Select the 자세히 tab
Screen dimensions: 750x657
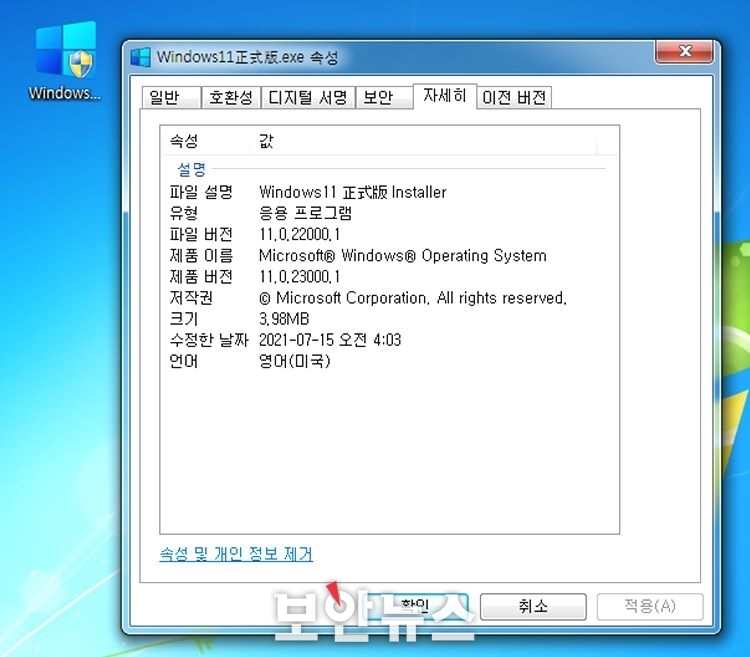tap(444, 96)
